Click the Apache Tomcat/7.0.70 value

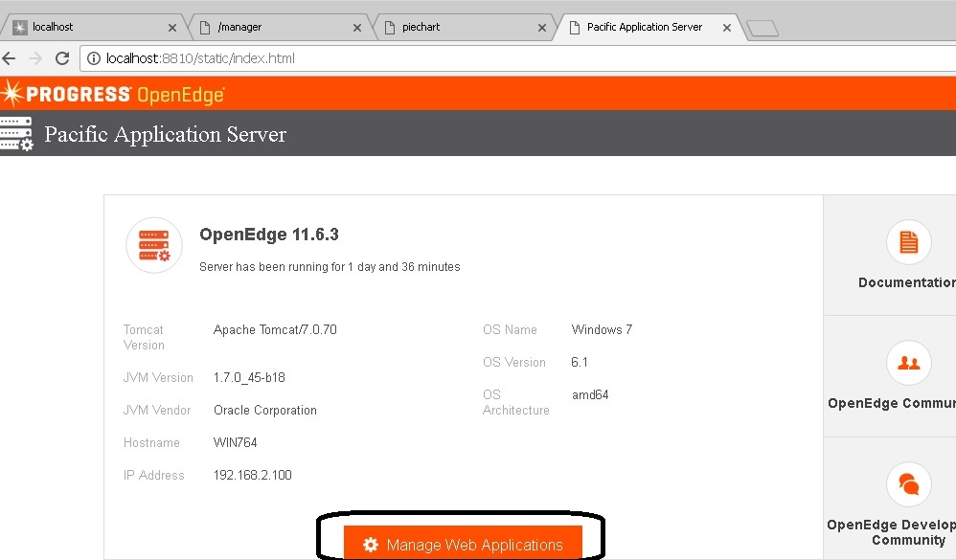click(275, 329)
